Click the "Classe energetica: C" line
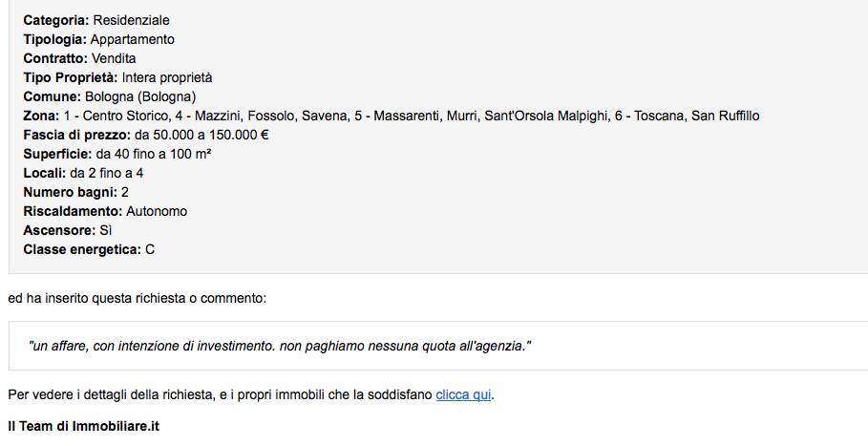The width and height of the screenshot is (868, 446). [x=89, y=249]
